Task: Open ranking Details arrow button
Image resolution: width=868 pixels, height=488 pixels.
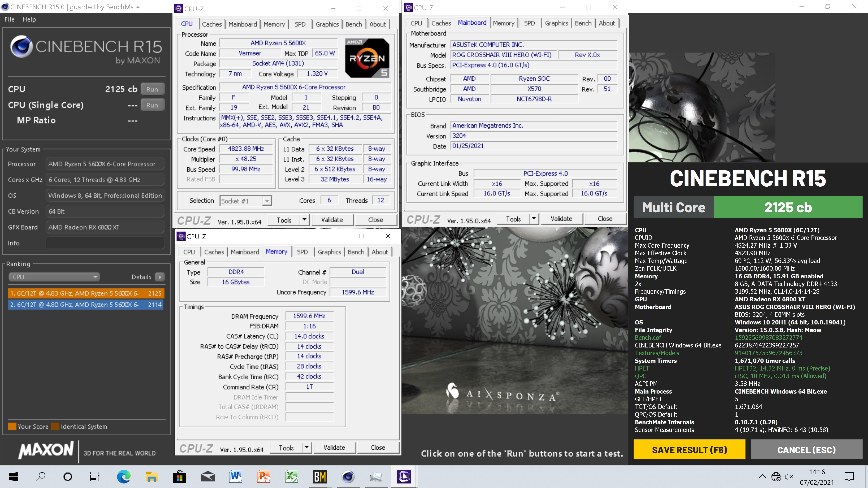Action: click(160, 277)
